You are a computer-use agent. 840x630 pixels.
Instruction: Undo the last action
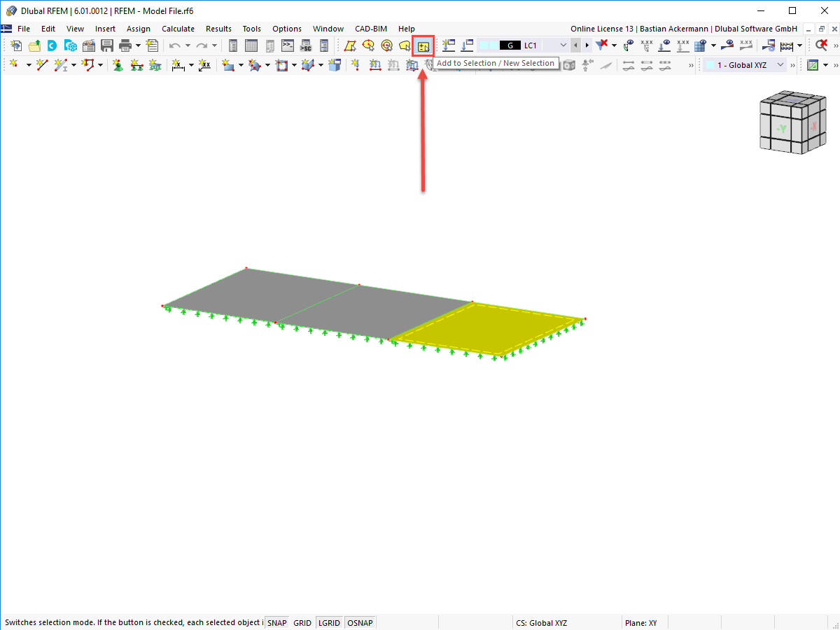175,45
